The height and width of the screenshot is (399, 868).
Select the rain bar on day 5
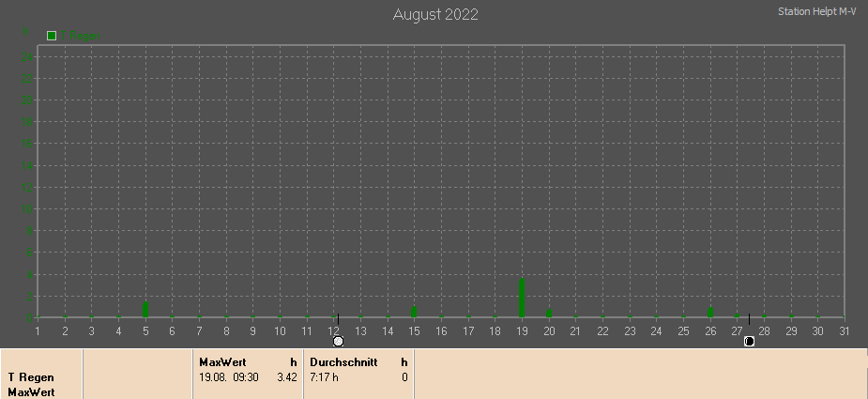(145, 309)
